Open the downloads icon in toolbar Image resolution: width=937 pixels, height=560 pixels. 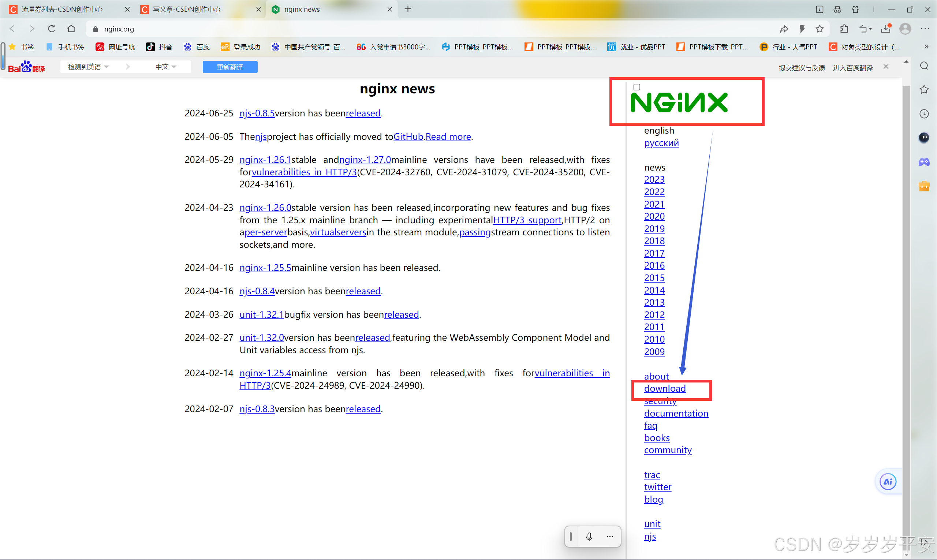point(886,29)
